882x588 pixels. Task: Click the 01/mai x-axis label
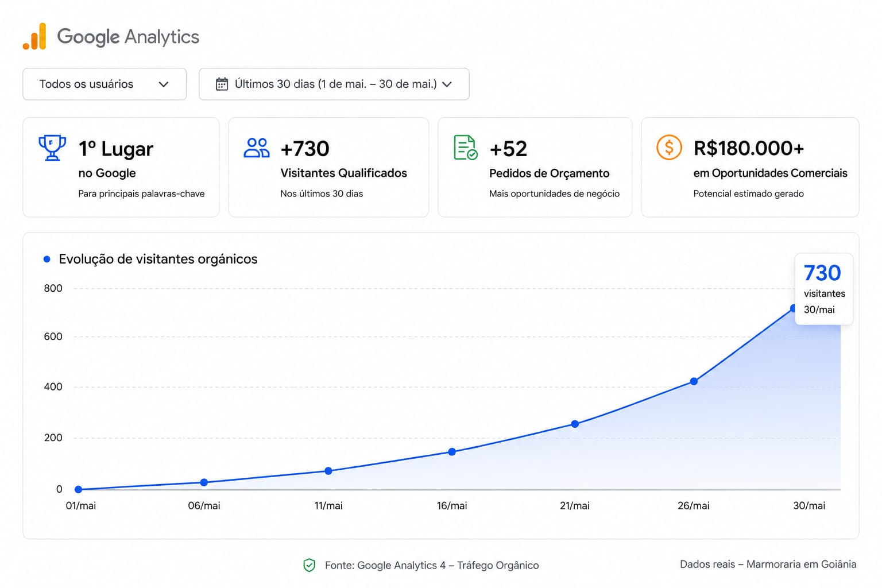(81, 506)
